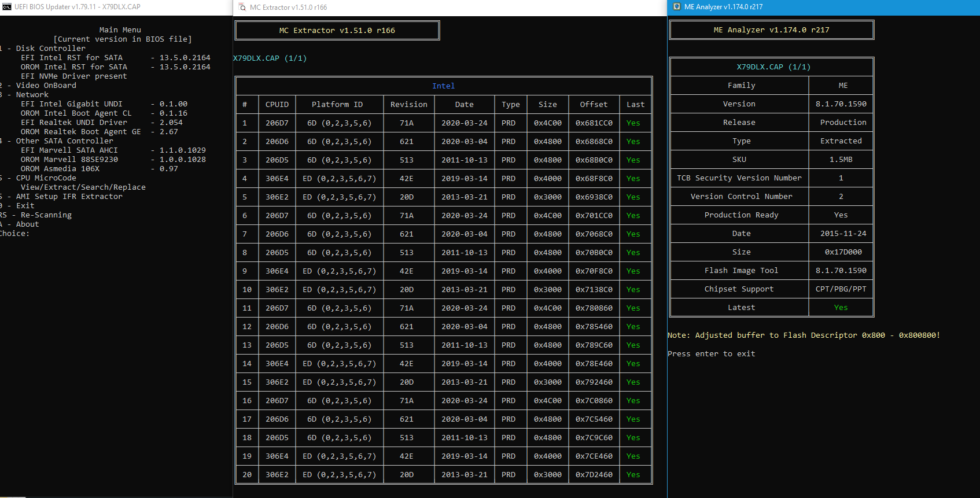
Task: Click X79DLX.CAP (1/1) label in MC Extractor
Action: [270, 58]
